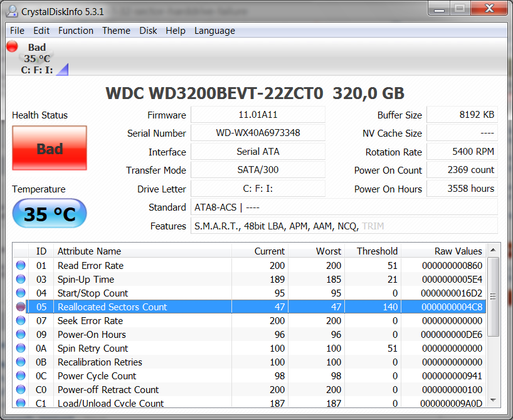Viewport: 513px width, 420px height.
Task: Click the status circle for Power-On Hours
Action: (x=21, y=334)
